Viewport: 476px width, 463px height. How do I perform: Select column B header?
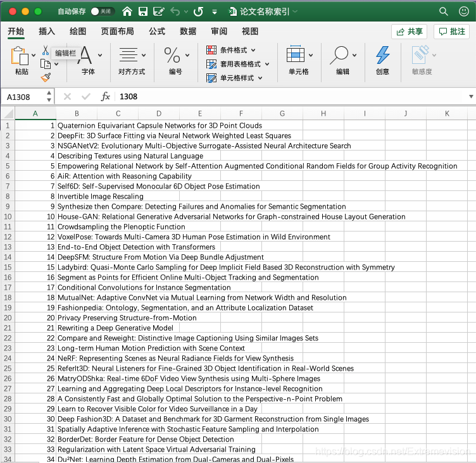tap(77, 113)
